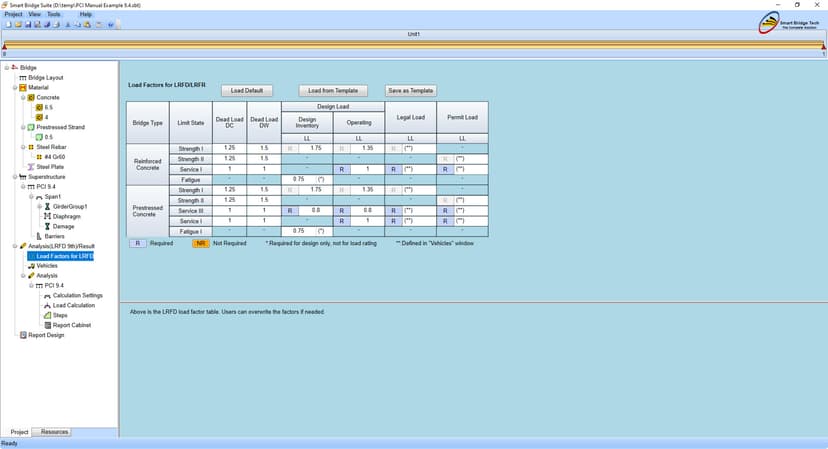
Task: Click the Steel Plate I-beam icon
Action: pyautogui.click(x=31, y=167)
